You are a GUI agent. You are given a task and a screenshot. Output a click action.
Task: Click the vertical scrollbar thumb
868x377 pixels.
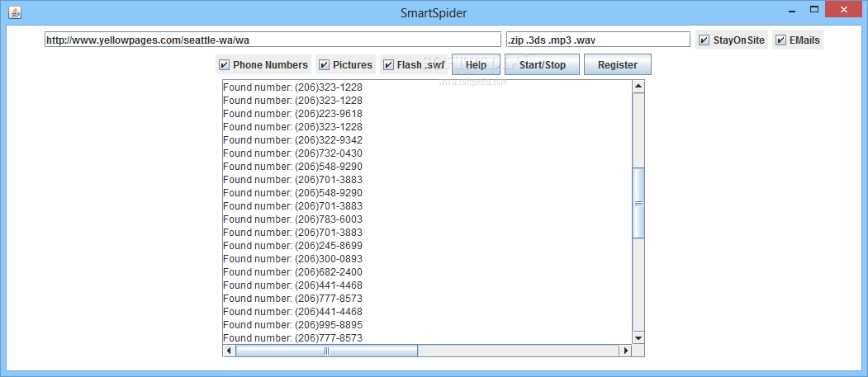coord(638,203)
